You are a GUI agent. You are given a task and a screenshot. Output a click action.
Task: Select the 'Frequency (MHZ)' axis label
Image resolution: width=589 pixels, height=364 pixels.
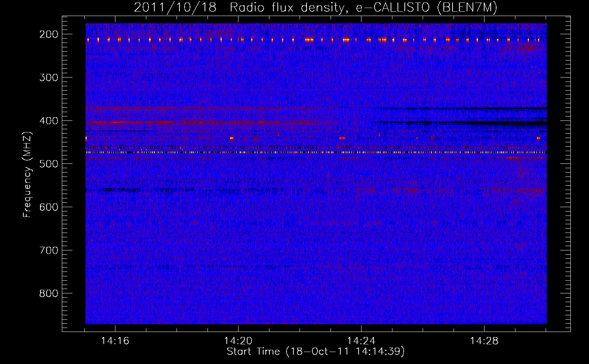click(x=27, y=174)
